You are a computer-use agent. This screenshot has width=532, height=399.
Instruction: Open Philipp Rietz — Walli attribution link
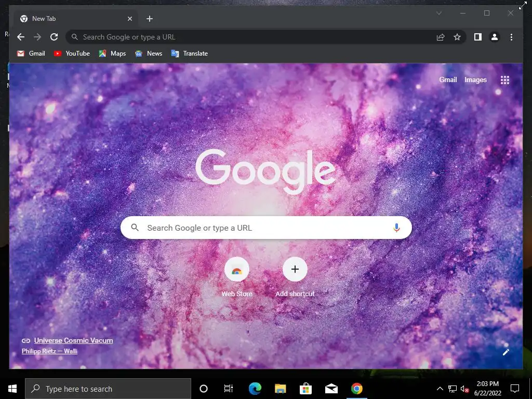(x=49, y=351)
